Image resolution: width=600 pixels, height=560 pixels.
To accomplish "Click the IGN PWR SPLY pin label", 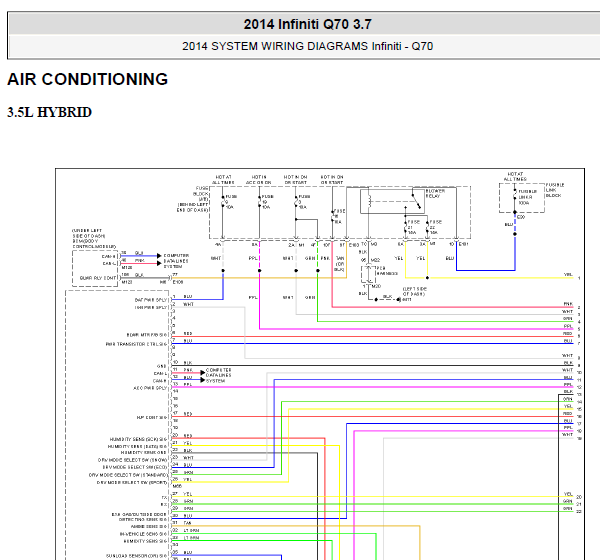I will point(151,307).
